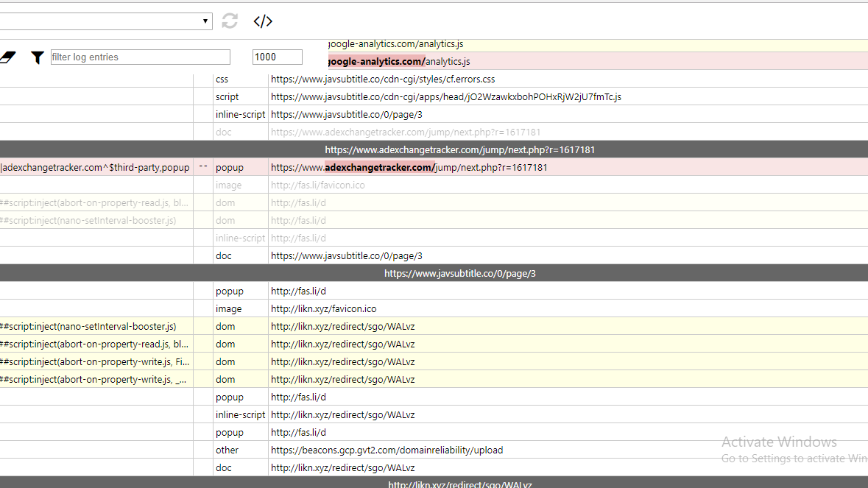Click the filter log entries input field
The height and width of the screenshot is (488, 868).
click(x=140, y=57)
